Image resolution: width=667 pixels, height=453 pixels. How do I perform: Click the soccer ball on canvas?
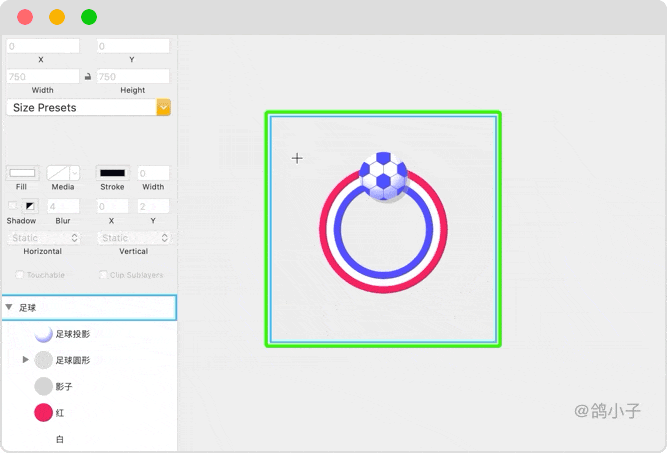[x=384, y=176]
